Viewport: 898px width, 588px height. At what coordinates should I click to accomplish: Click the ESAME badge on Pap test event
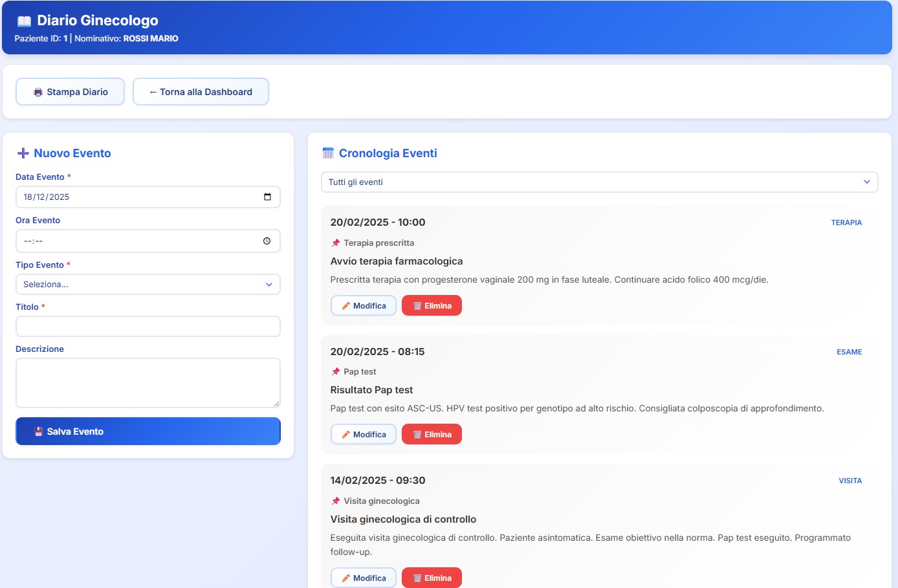point(849,352)
